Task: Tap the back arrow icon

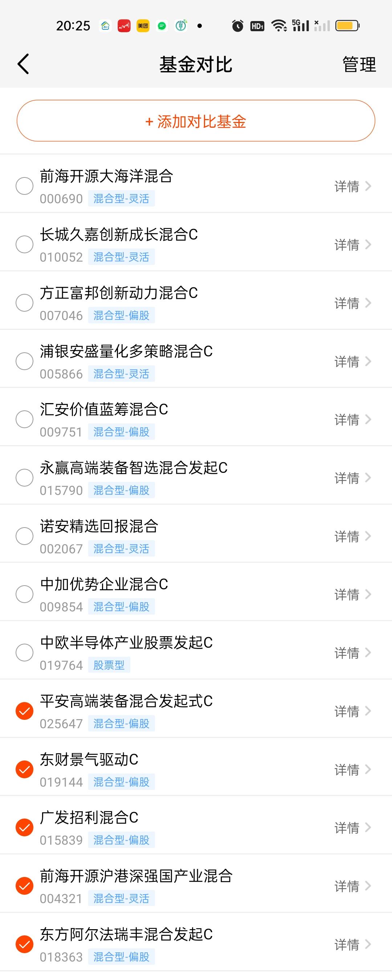Action: click(23, 64)
